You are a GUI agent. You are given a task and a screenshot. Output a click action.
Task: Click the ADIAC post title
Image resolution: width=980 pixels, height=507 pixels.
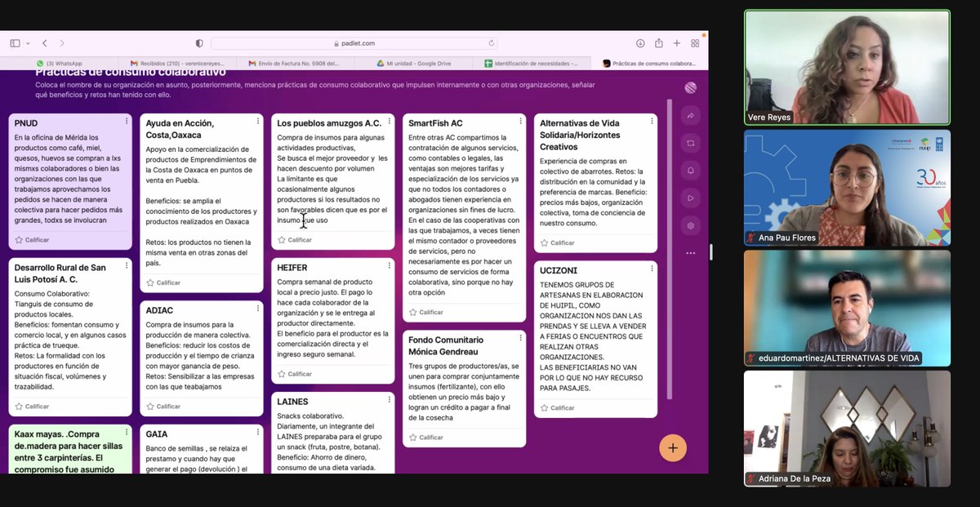[x=159, y=310]
